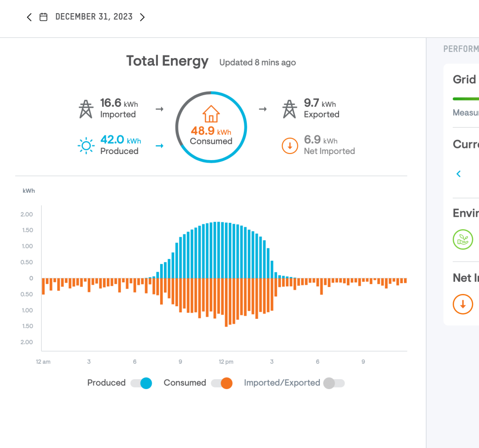Open the date picker showing December 31, 2023

pos(94,17)
